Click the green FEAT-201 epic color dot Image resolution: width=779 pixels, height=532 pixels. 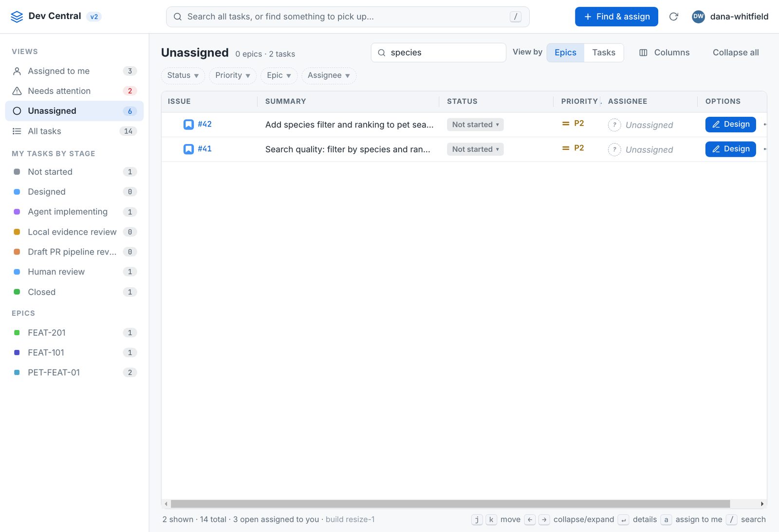click(17, 332)
